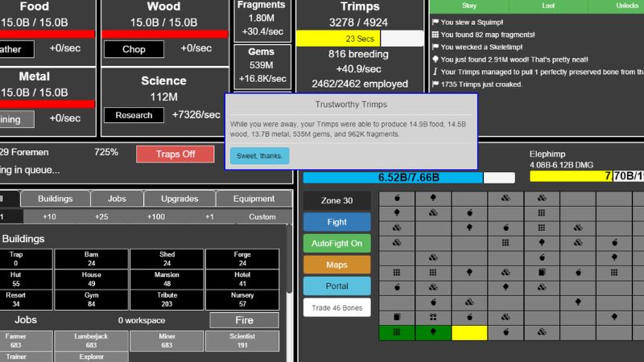Click the tree icon beside the wood message
The image size is (644, 362).
(436, 59)
